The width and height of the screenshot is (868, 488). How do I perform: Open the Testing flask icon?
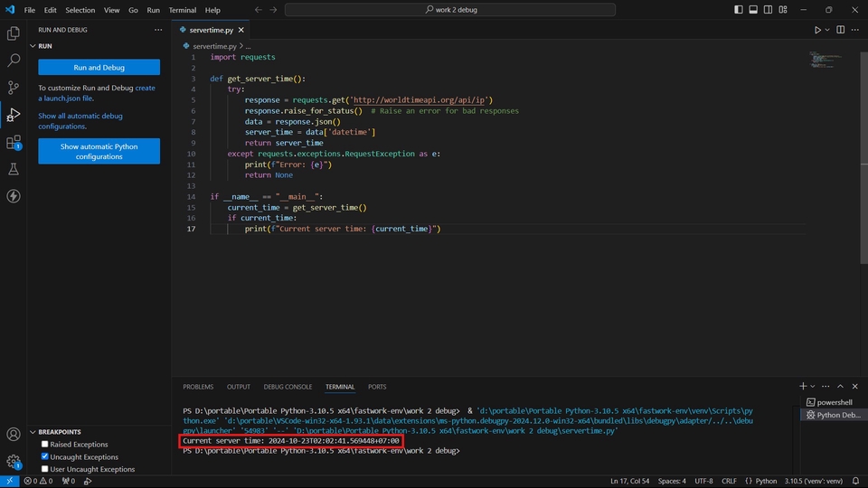click(14, 169)
